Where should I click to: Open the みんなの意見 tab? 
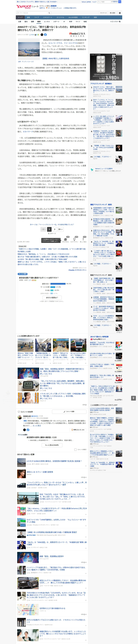pos(73,17)
